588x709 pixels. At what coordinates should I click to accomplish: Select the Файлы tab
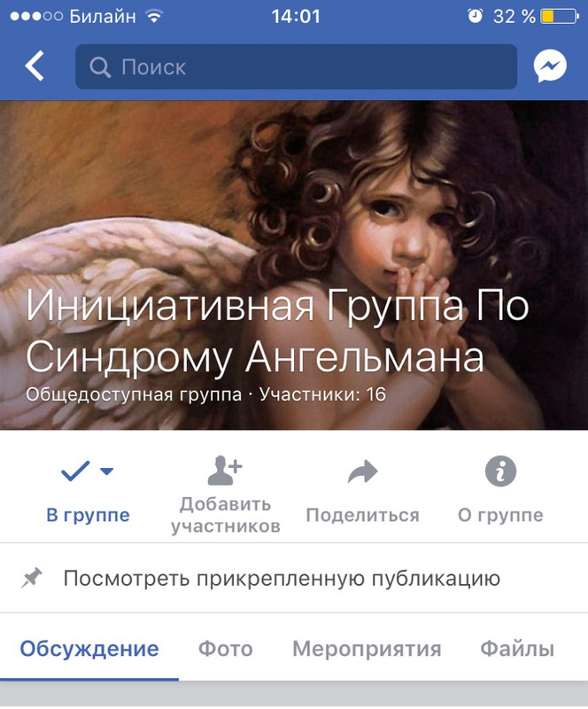[x=517, y=649]
